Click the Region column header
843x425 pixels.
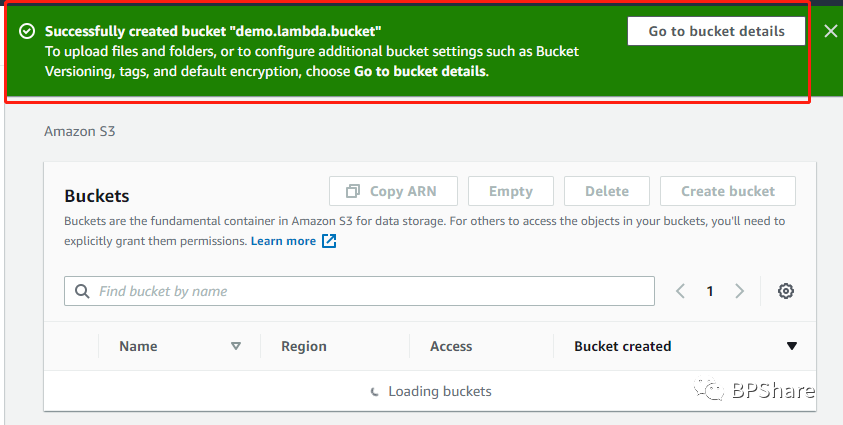tap(304, 346)
